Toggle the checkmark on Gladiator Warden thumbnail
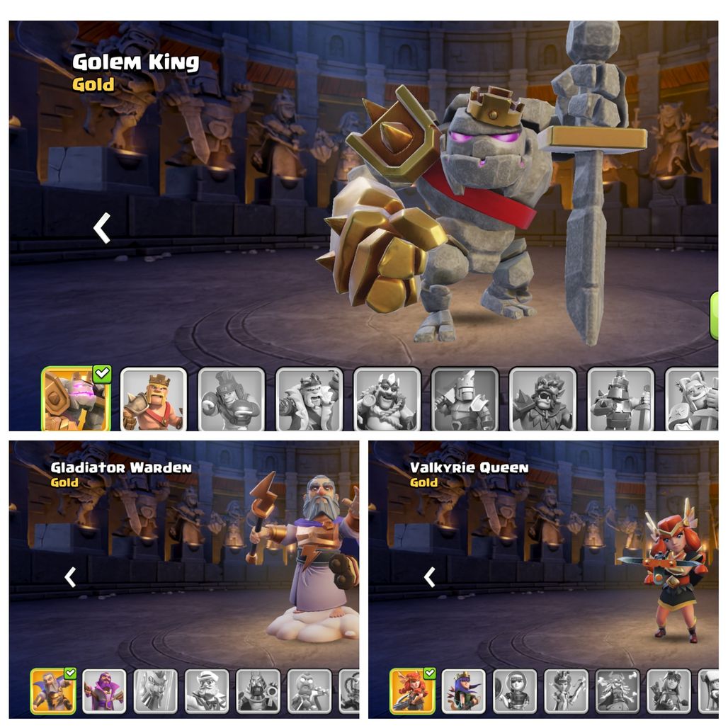728x728 pixels. click(x=70, y=673)
